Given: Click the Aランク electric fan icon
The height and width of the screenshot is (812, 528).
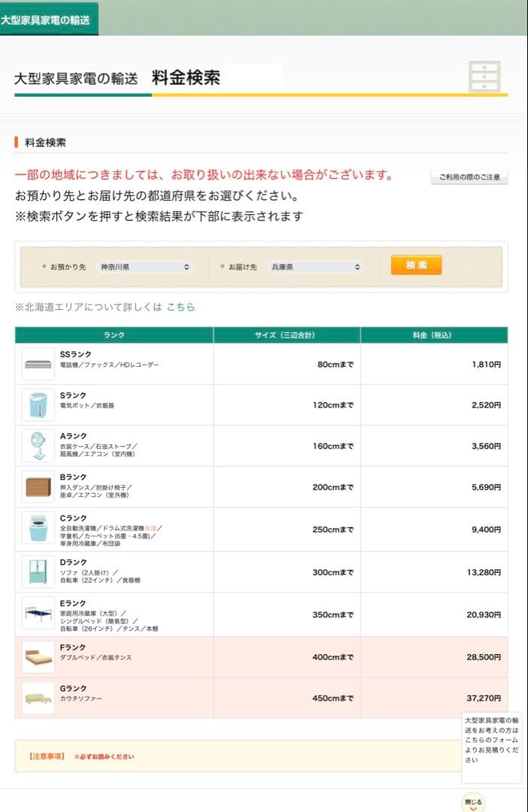Looking at the screenshot, I should click(38, 446).
